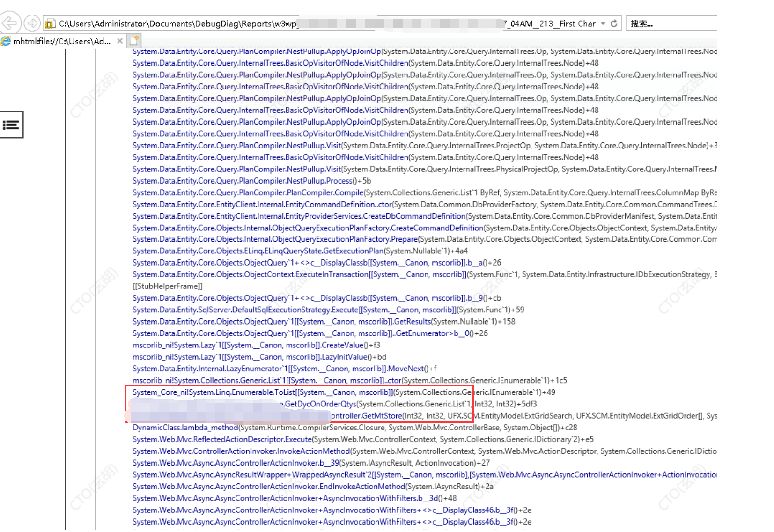The width and height of the screenshot is (774, 532).
Task: Select the mhtml:file://C:\Users\Ad... tab
Action: tap(62, 41)
